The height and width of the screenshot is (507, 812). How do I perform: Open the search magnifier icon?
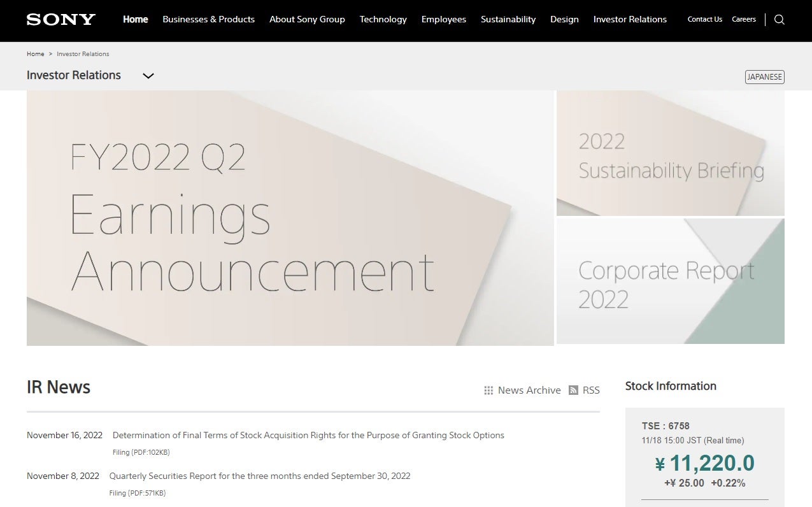pyautogui.click(x=779, y=20)
